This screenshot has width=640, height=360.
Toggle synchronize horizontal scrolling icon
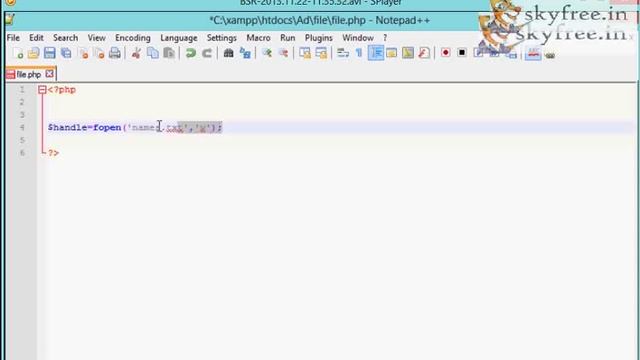(321, 53)
